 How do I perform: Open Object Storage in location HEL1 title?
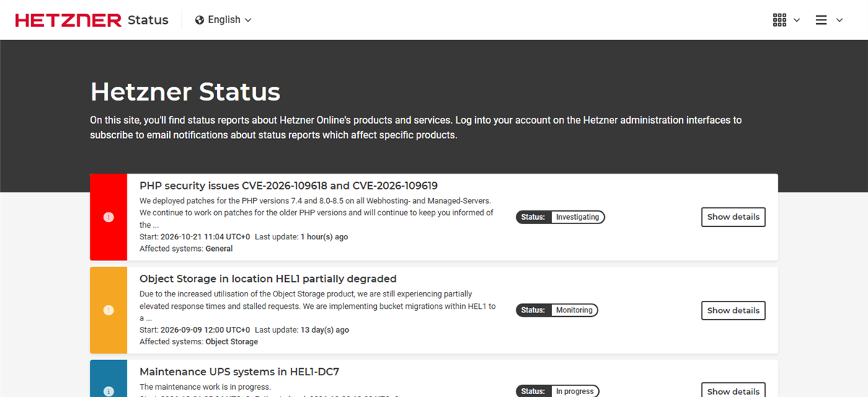click(x=268, y=279)
